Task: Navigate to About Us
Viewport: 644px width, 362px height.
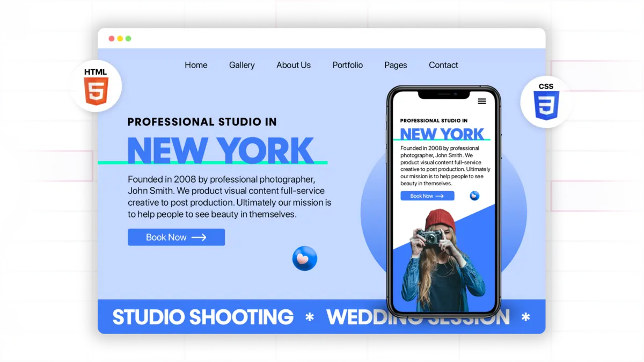Action: 294,65
